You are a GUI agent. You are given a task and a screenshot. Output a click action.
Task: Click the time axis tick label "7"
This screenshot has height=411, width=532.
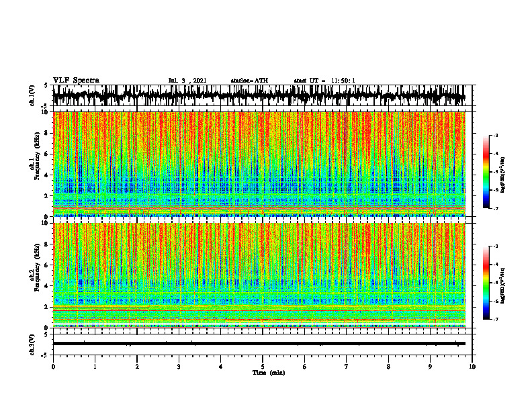coord(347,367)
